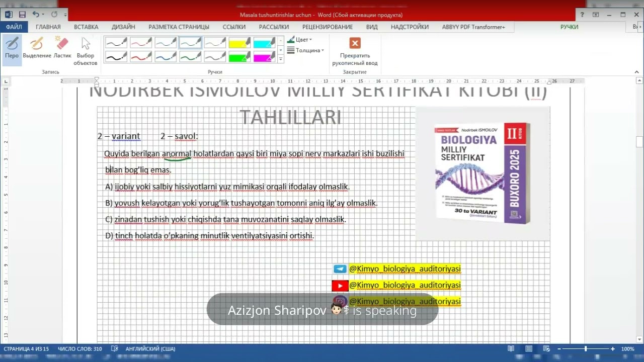Switch to the ДИЗАЙН ribbon tab
Screen dimensions: 644x362
pos(123,27)
